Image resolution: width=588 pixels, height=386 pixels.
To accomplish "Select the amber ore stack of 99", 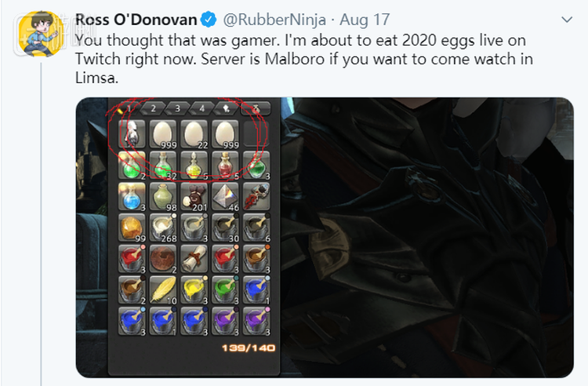I will (132, 228).
